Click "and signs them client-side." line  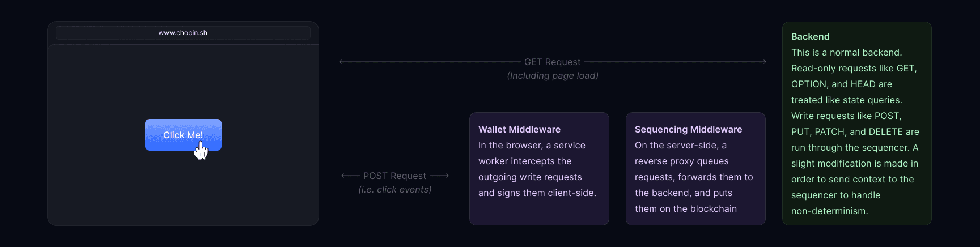(x=537, y=193)
